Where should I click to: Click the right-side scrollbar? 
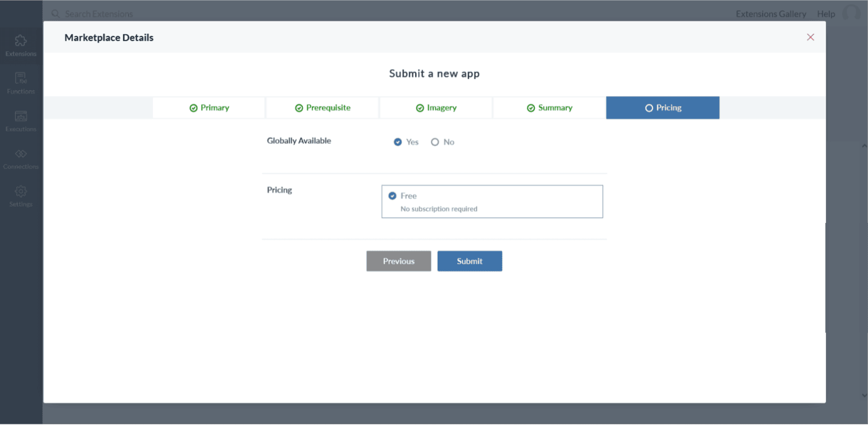tap(864, 225)
